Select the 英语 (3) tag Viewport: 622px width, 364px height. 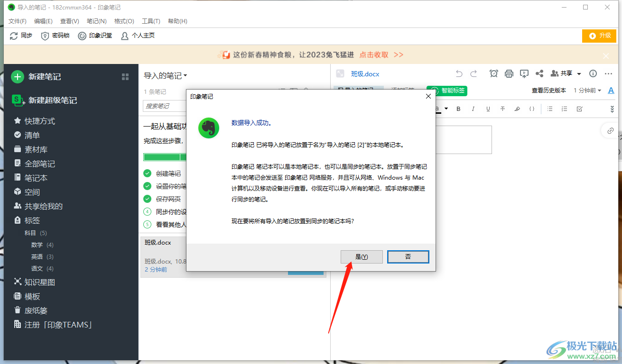(x=42, y=257)
